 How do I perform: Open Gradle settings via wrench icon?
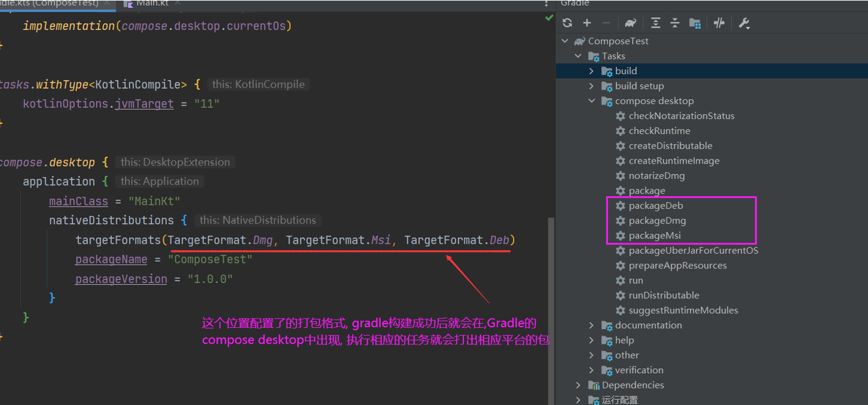743,23
